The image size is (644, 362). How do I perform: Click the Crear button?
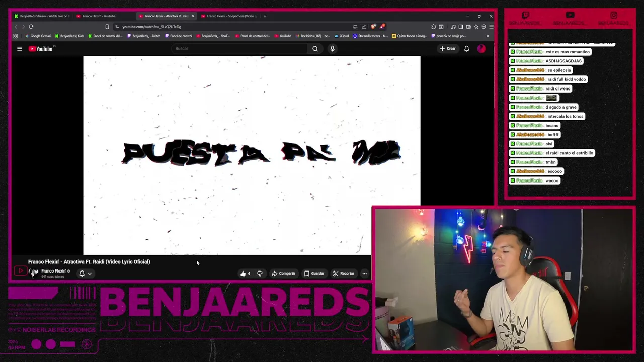coord(448,49)
